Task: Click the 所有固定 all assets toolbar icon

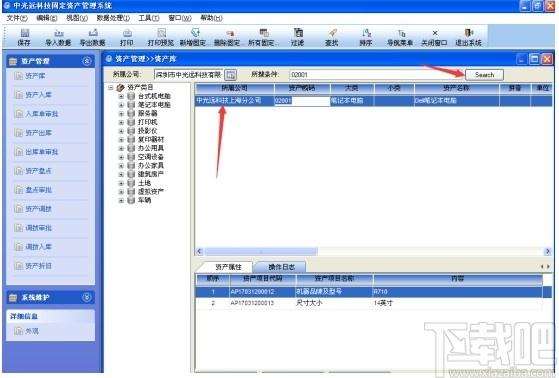Action: (263, 37)
